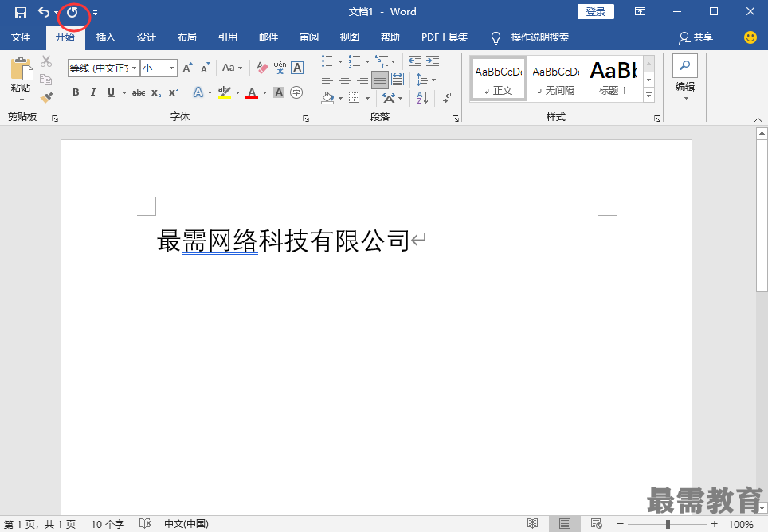Open the Phonetic Guide (wén) tool

[280, 68]
